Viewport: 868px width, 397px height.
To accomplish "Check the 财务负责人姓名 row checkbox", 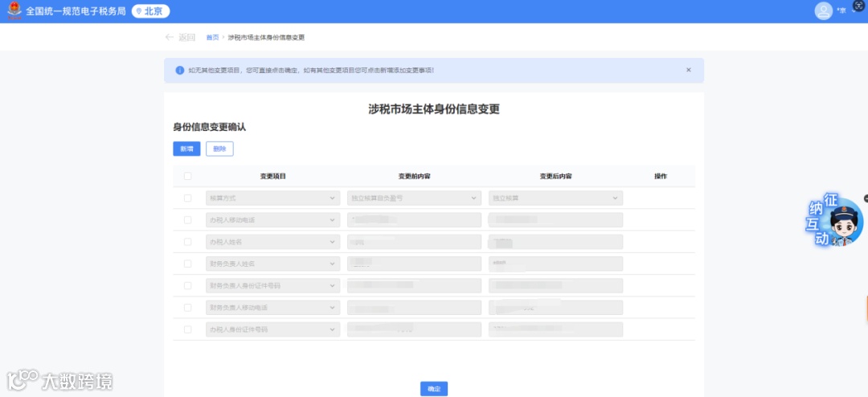I will (187, 264).
